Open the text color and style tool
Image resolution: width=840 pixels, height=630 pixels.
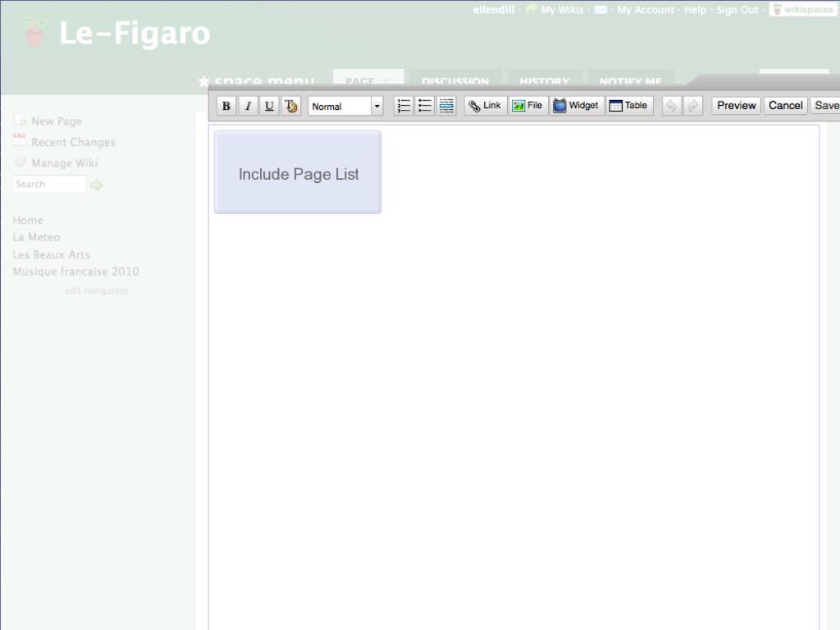coord(291,106)
